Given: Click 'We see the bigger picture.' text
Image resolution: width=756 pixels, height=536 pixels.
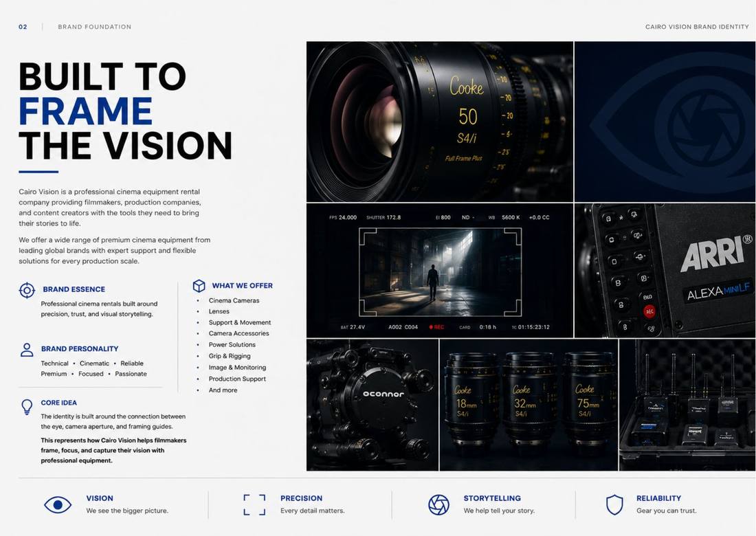Looking at the screenshot, I should tap(127, 511).
